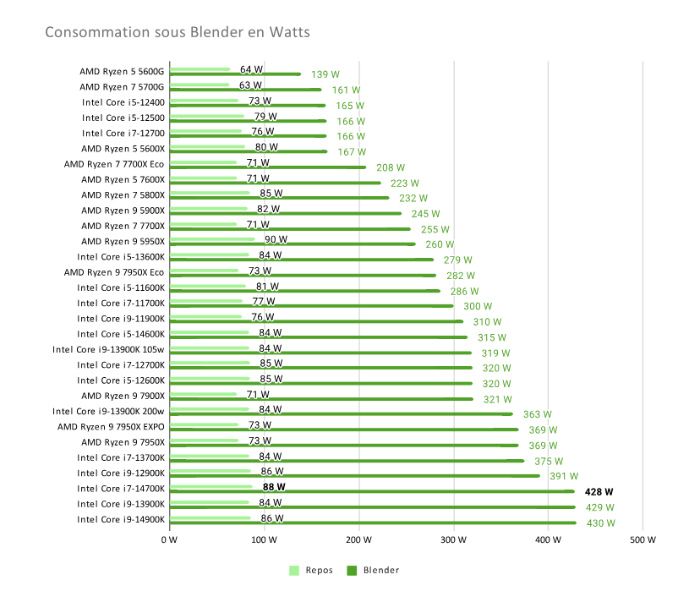Toggle the Repos series via legend label
Screen dimensions: 700x591
[318, 570]
